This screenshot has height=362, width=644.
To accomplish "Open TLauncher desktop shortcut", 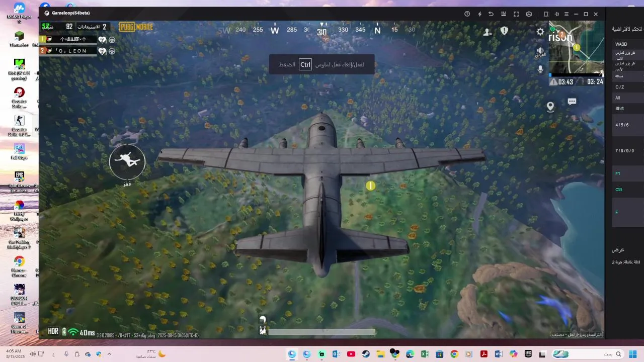I will 19,39.
